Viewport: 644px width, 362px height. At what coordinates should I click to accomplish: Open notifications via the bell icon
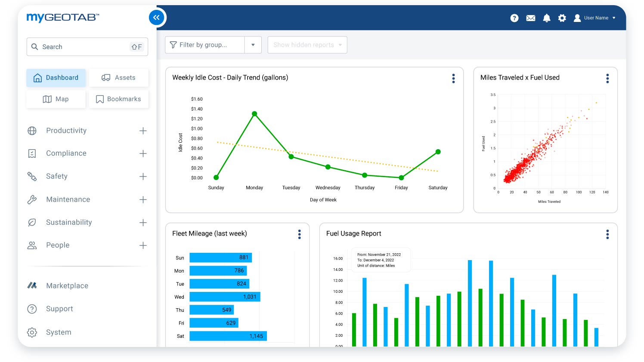click(546, 18)
